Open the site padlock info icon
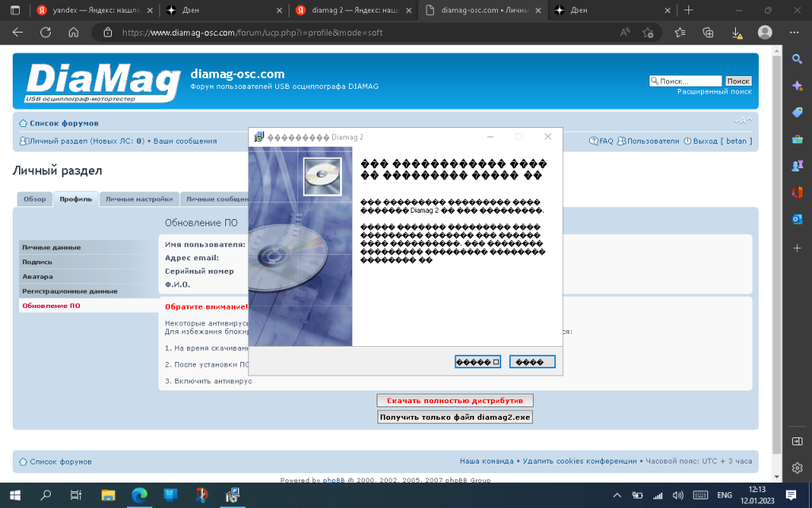 [108, 32]
